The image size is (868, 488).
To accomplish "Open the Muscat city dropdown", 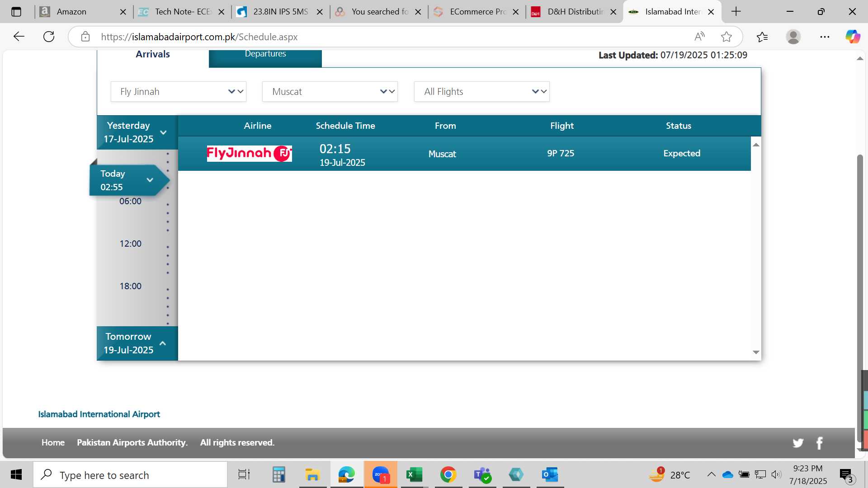I will [x=330, y=92].
